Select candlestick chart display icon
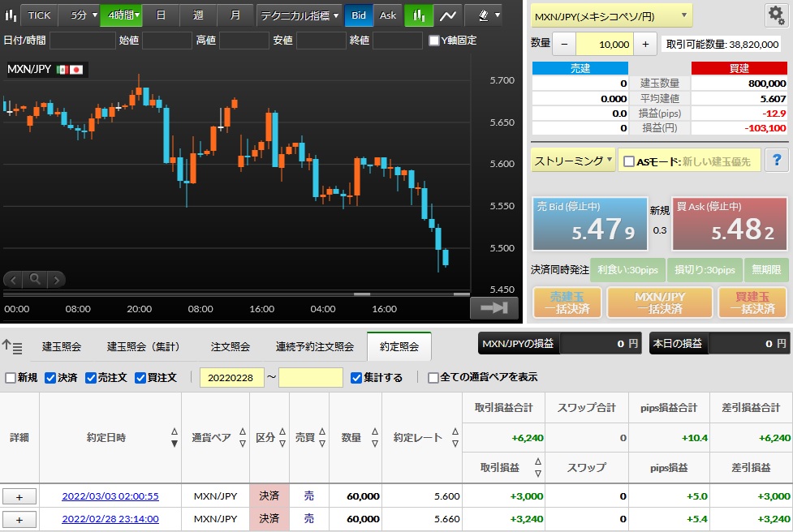 point(419,15)
